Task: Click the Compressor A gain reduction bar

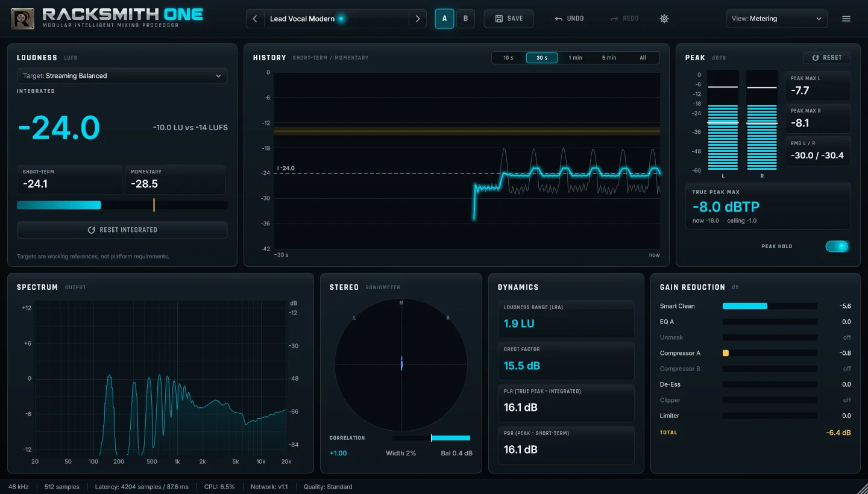Action: tap(770, 353)
